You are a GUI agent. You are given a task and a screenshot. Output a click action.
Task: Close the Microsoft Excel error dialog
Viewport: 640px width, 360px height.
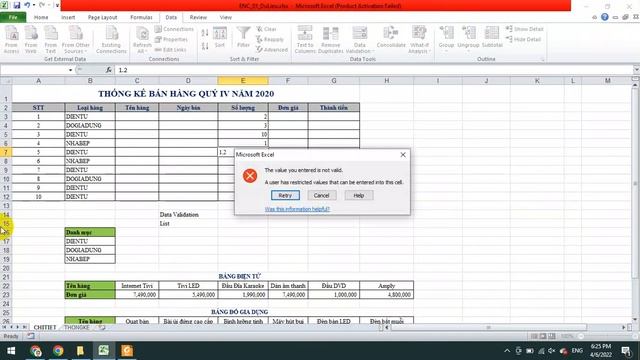403,155
